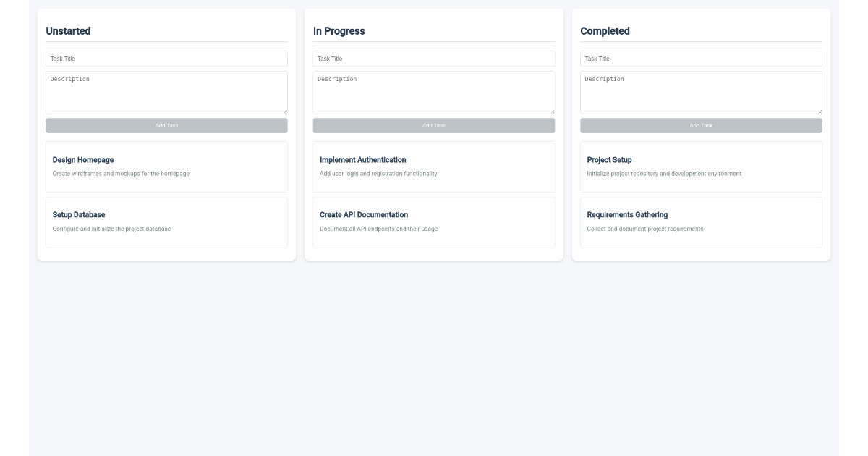Select the Task Title field under In Progress
This screenshot has height=456, width=868.
pos(434,59)
